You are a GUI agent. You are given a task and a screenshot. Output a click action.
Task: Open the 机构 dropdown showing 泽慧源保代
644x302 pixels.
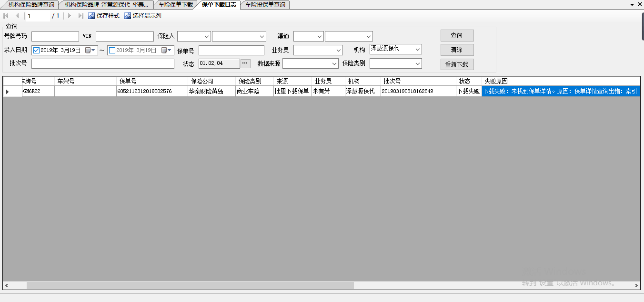tap(418, 49)
